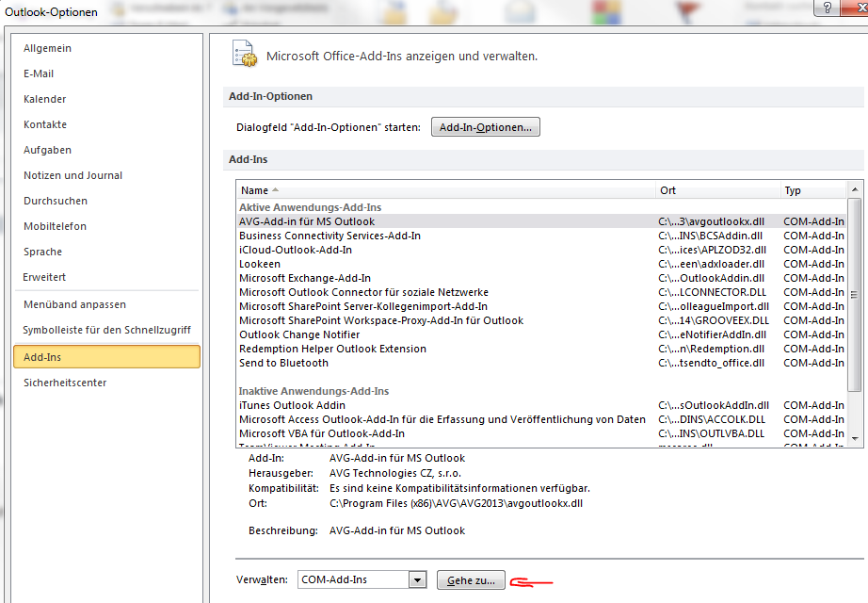Image resolution: width=868 pixels, height=603 pixels.
Task: Select Microsoft Outlook Connector für soziale Netzwerke
Action: pyautogui.click(x=541, y=292)
